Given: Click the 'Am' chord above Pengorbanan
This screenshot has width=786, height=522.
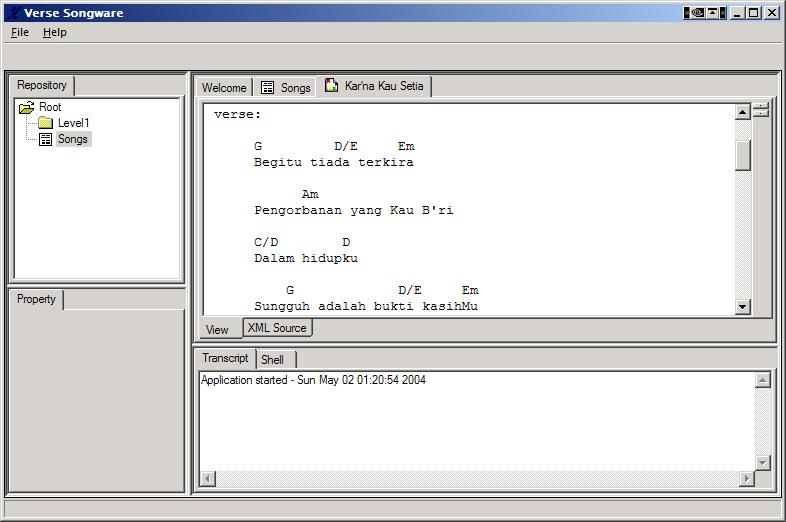Looking at the screenshot, I should [x=310, y=195].
